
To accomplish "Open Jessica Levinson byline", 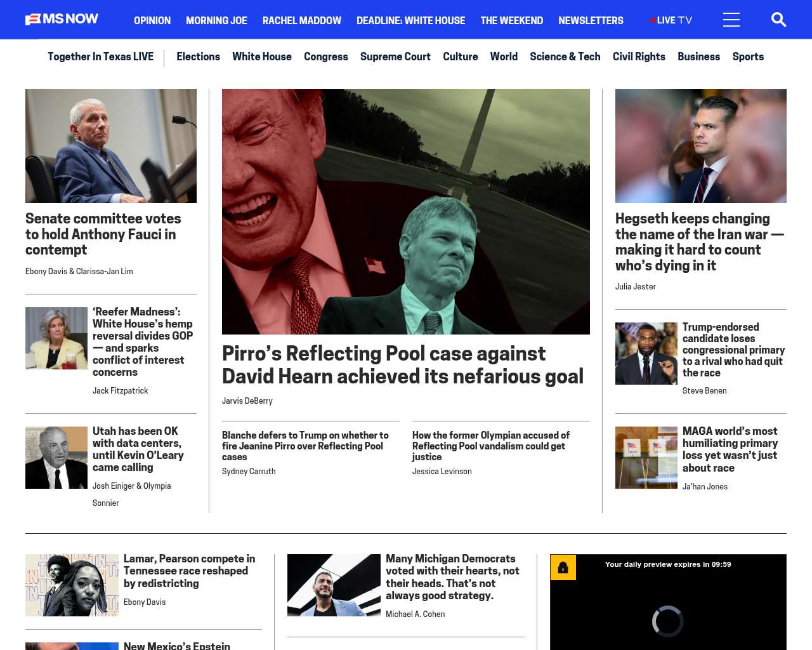I will (x=442, y=471).
